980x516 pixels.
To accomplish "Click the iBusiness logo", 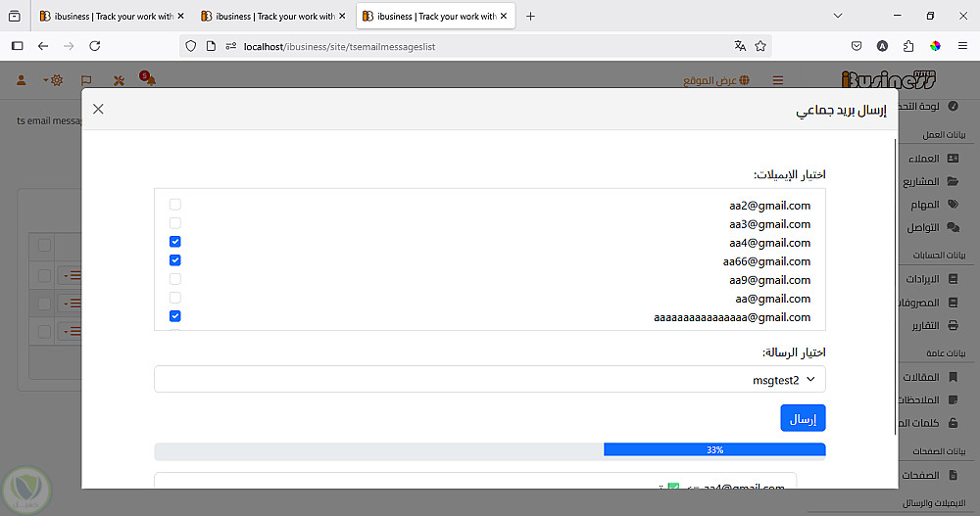I will (888, 80).
